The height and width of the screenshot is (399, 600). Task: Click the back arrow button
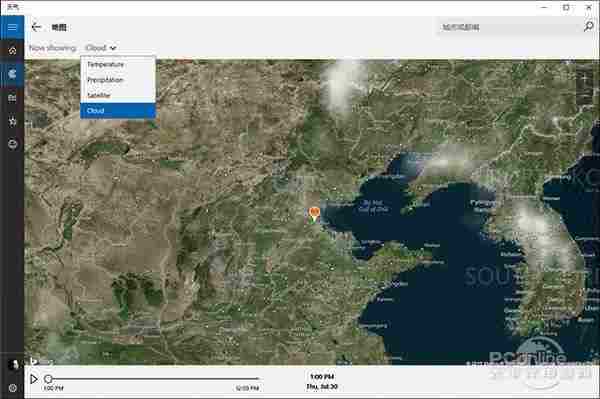[x=36, y=27]
